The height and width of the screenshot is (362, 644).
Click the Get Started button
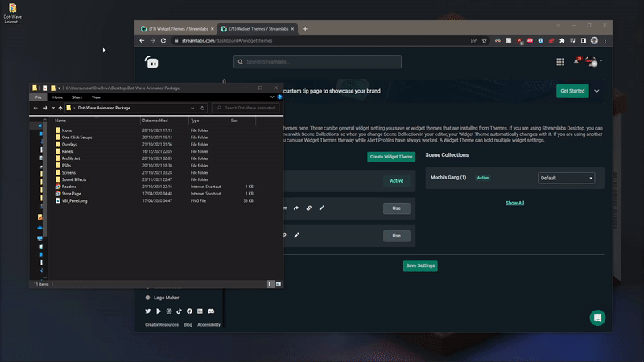pos(572,91)
